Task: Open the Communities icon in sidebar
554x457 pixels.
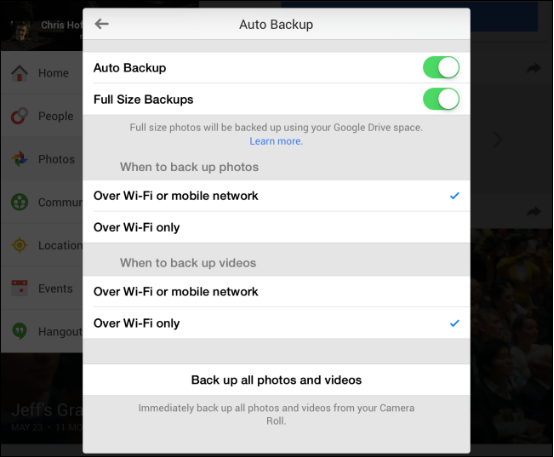Action: [x=19, y=202]
